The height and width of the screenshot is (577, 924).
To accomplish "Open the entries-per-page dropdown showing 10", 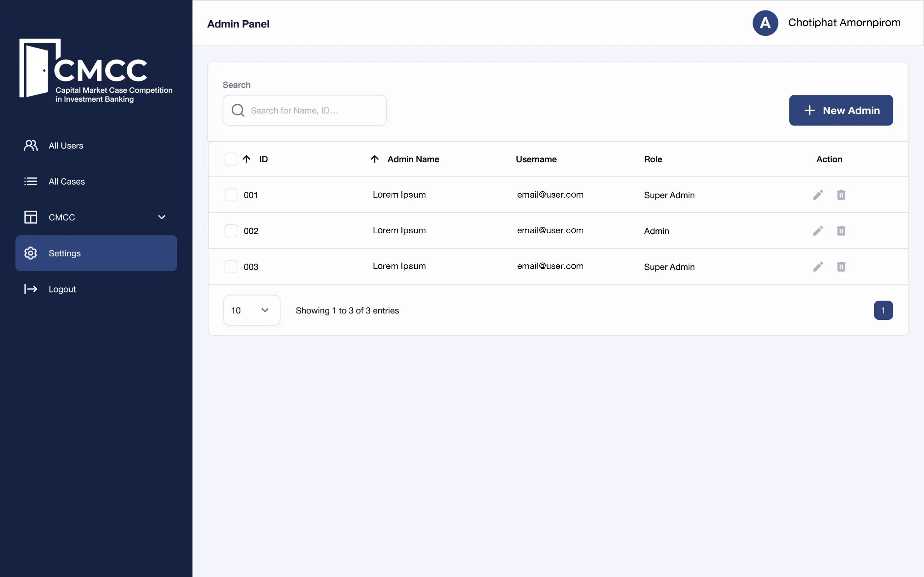I will pos(252,310).
